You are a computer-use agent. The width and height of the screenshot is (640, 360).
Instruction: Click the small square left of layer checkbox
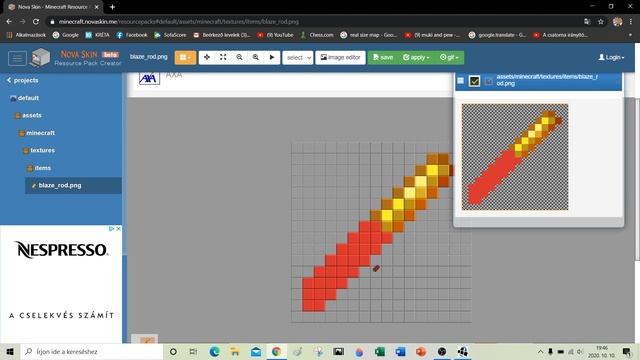click(460, 80)
